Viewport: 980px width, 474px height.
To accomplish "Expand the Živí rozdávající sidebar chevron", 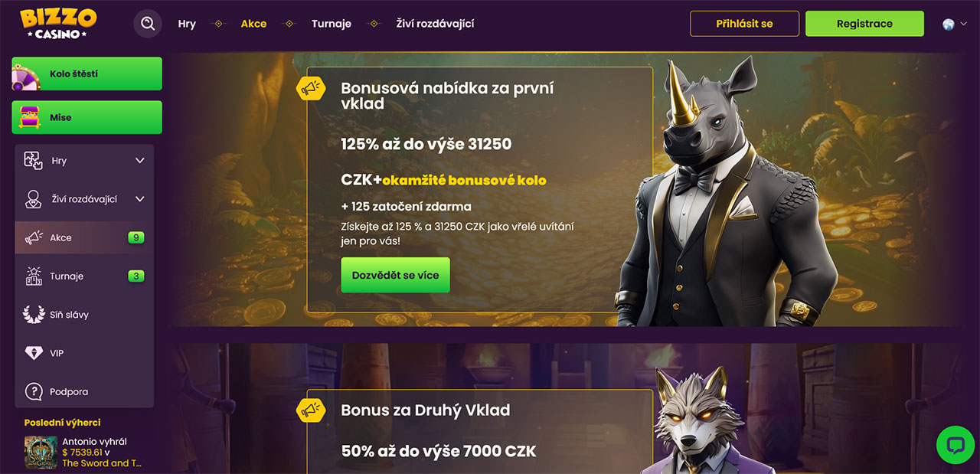I will tap(139, 199).
